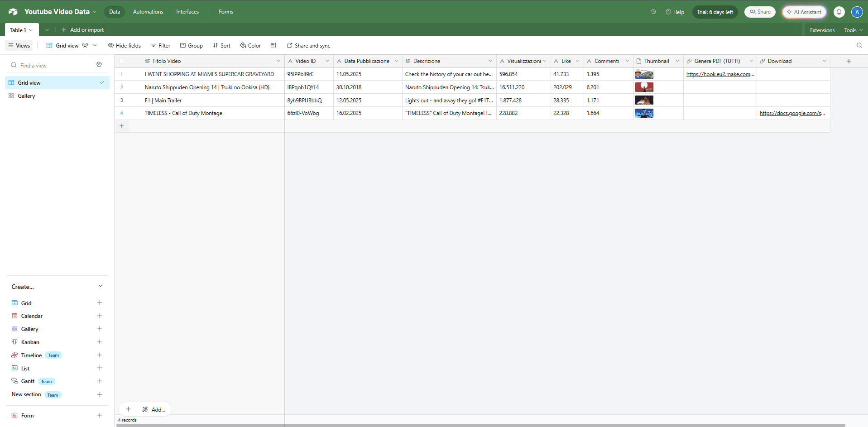The width and height of the screenshot is (868, 427).
Task: Click Trial: 6 days left badge
Action: pos(715,12)
